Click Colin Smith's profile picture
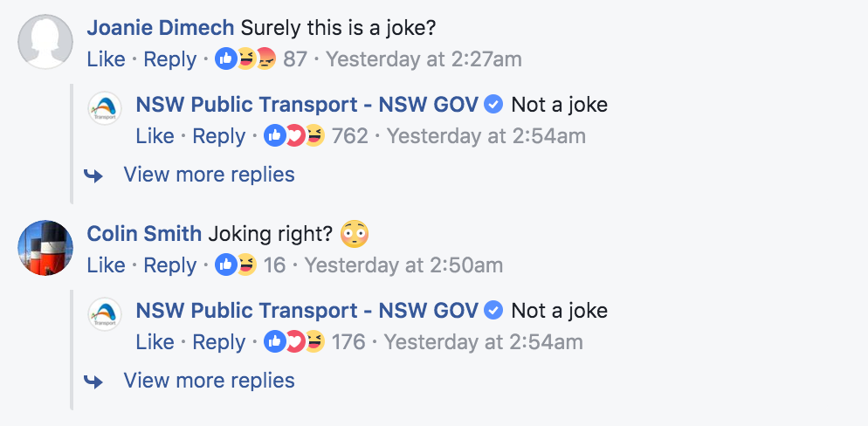The width and height of the screenshot is (868, 426). tap(45, 247)
